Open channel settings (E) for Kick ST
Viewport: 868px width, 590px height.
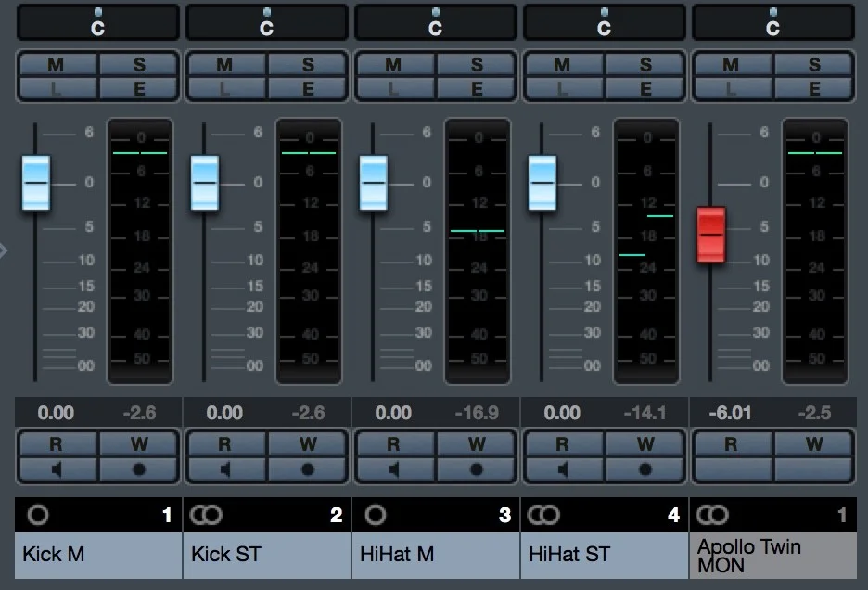[308, 89]
